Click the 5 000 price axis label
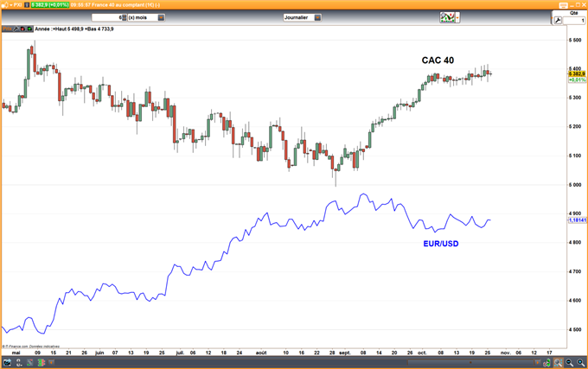588x369 pixels. [x=575, y=185]
